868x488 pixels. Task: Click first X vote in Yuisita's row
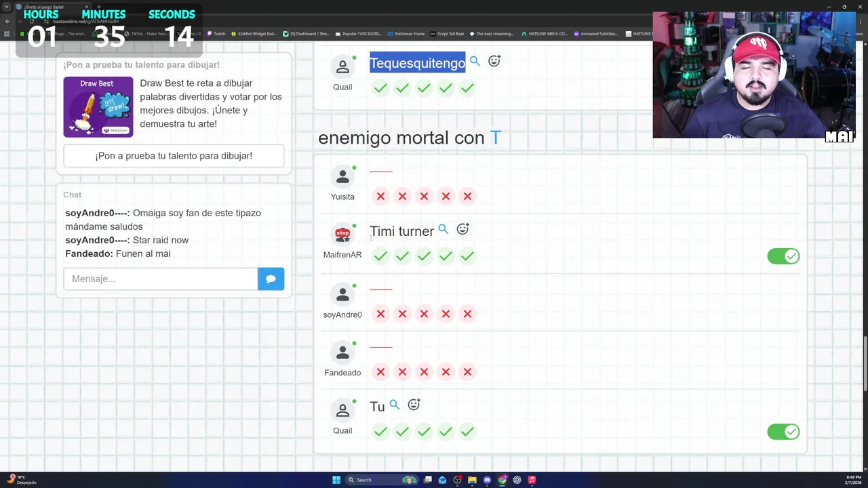pyautogui.click(x=380, y=197)
